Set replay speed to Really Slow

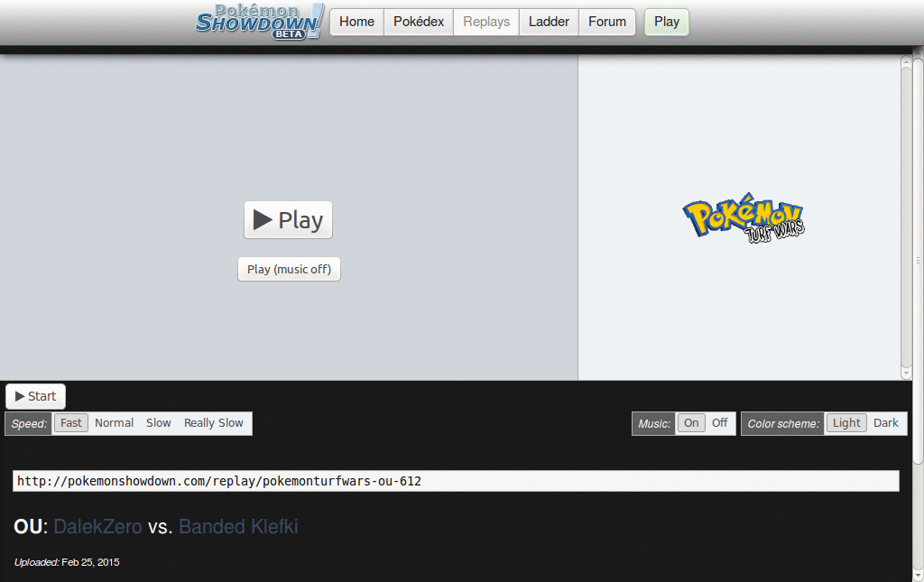pos(213,423)
